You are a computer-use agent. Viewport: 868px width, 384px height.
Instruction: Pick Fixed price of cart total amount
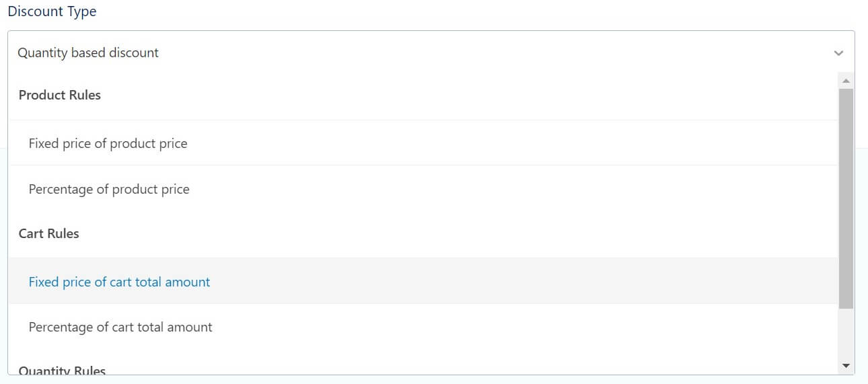[119, 282]
